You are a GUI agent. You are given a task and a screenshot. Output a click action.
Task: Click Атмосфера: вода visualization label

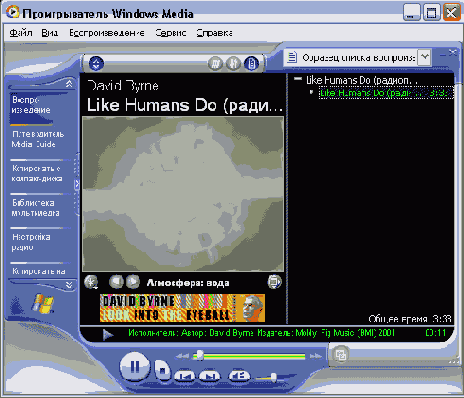(x=188, y=283)
